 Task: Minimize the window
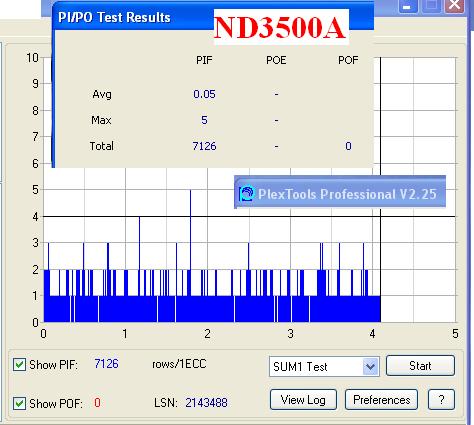pyautogui.click(x=408, y=6)
